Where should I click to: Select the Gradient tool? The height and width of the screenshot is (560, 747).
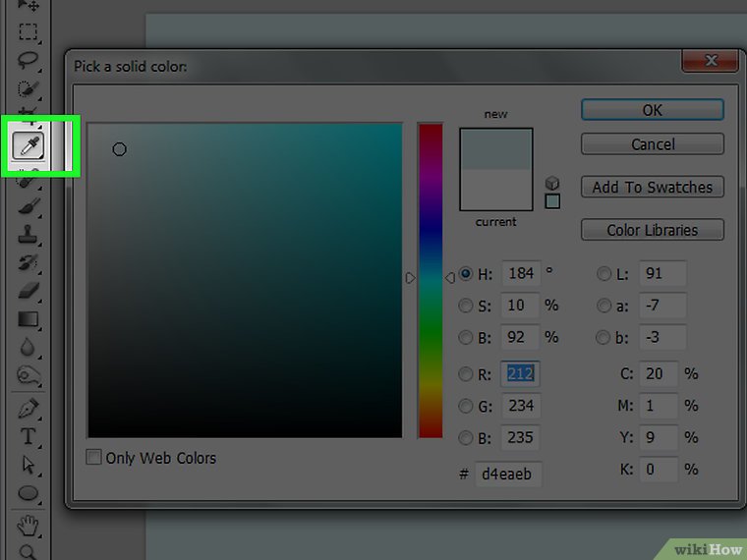[x=28, y=319]
